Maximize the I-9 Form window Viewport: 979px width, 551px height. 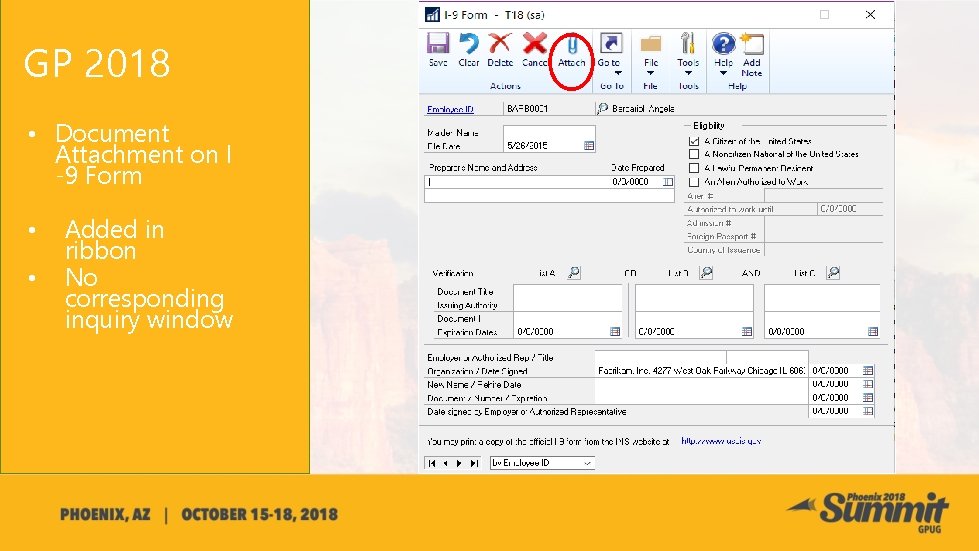coord(824,15)
